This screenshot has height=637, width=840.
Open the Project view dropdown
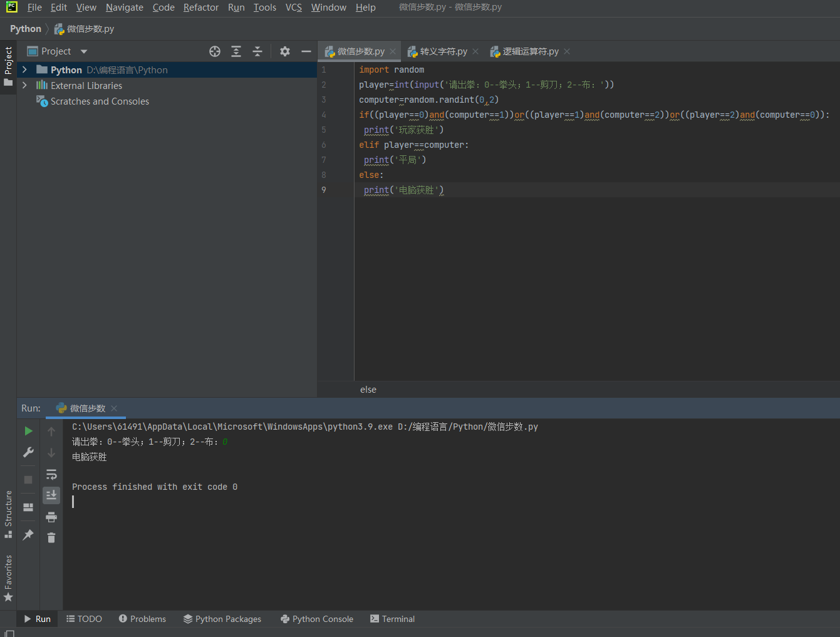point(84,51)
